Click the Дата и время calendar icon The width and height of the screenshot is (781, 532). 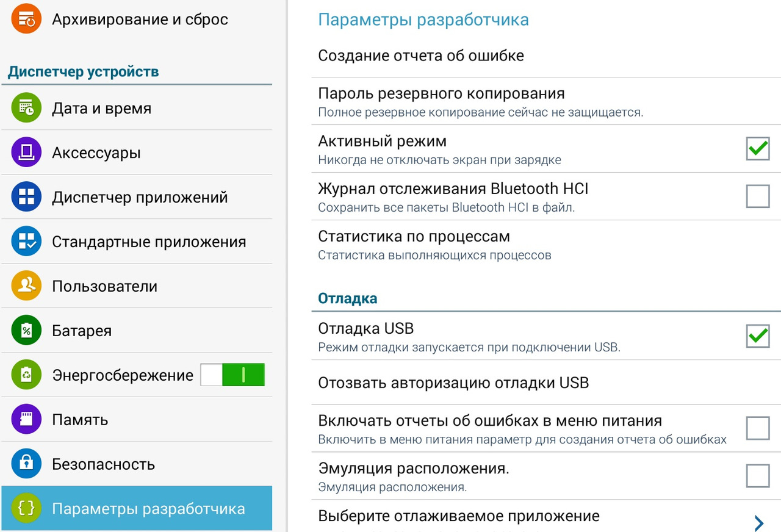click(26, 108)
